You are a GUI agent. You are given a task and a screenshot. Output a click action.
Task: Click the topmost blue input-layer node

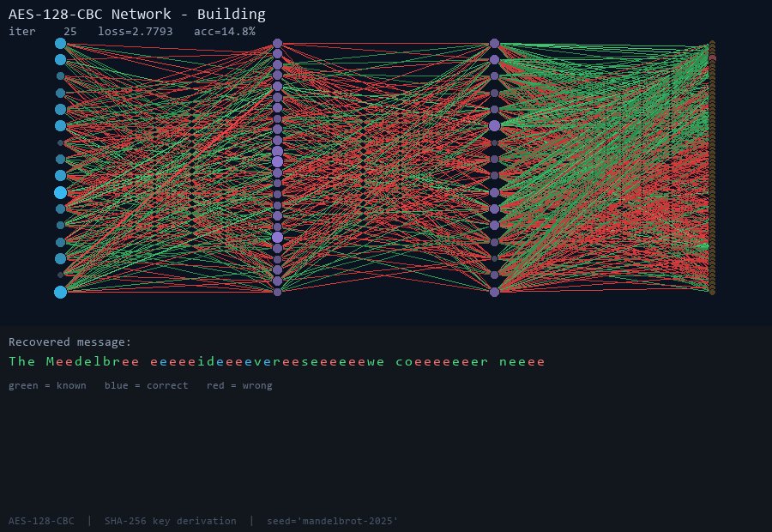click(x=61, y=44)
